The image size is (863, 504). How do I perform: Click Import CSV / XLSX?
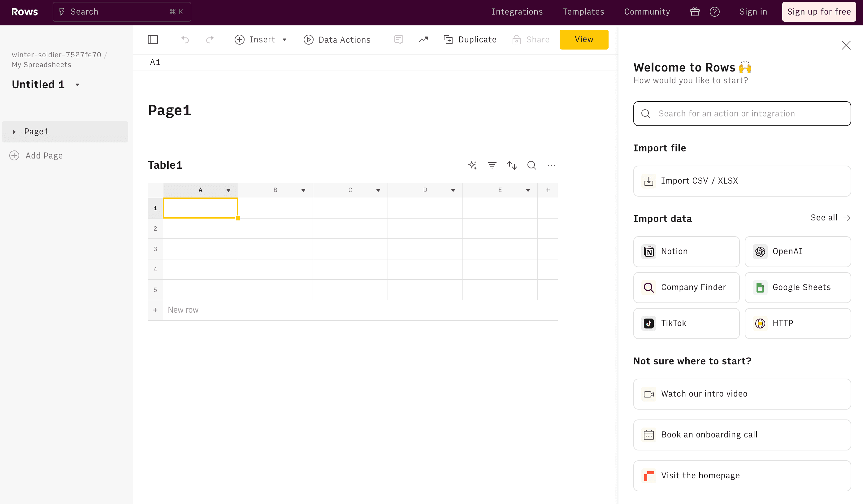(742, 181)
